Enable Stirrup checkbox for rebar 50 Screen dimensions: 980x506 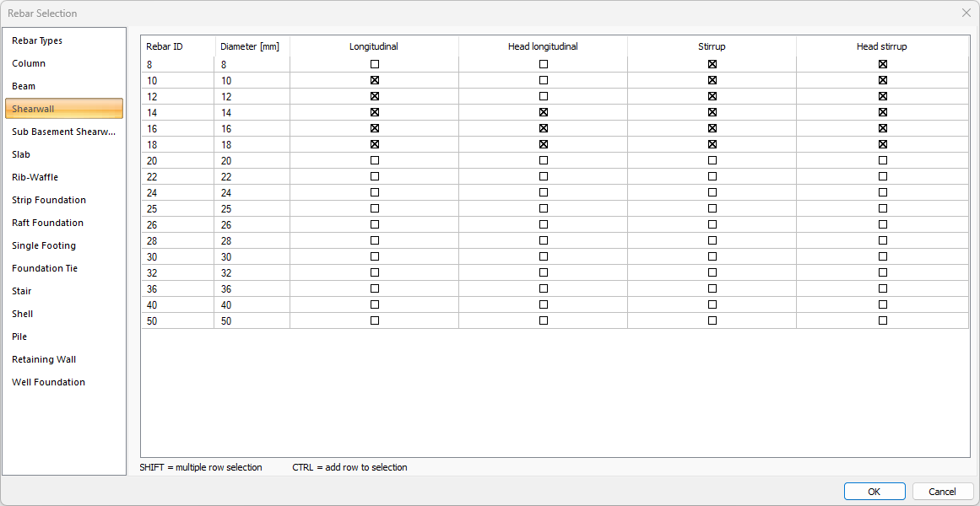coord(712,320)
